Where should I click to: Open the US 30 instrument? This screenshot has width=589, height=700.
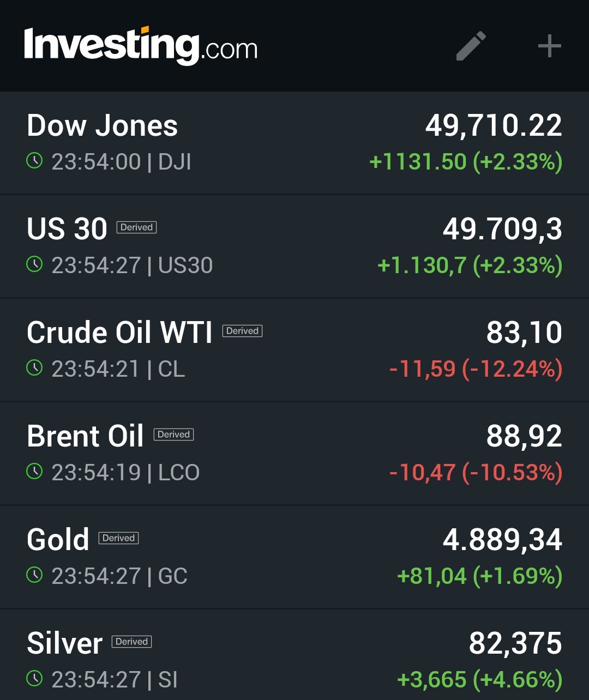click(x=67, y=229)
